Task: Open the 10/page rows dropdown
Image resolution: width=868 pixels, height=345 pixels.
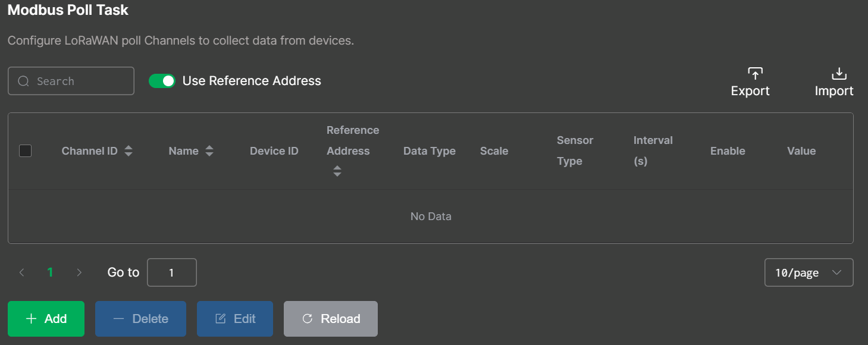Action: [x=809, y=272]
